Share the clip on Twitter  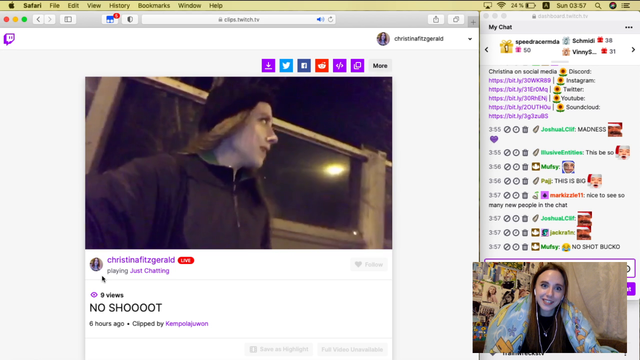click(286, 66)
